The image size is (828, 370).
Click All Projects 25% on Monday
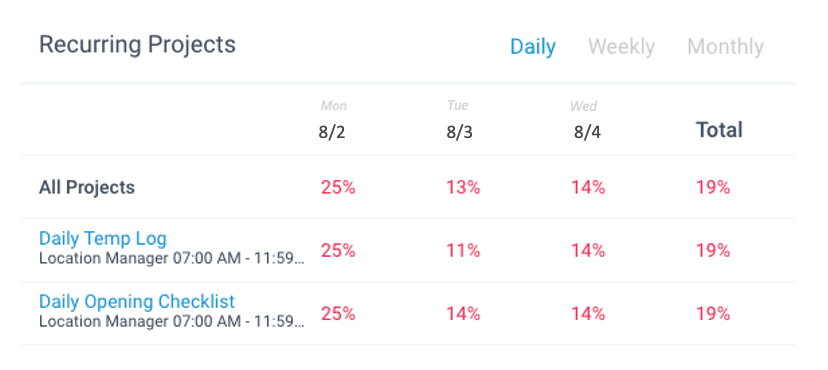pos(338,187)
